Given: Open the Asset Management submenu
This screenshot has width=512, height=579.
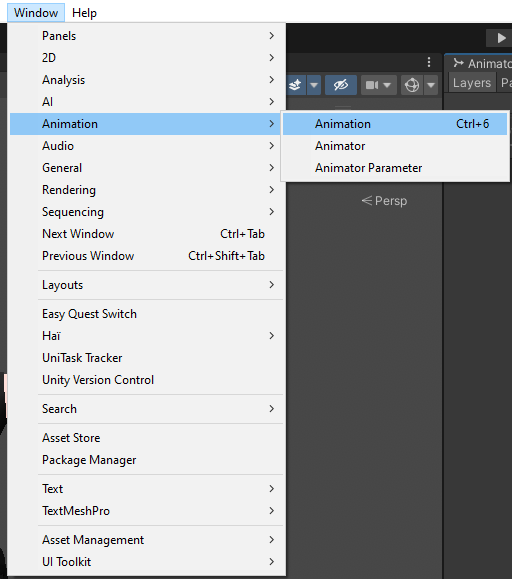Looking at the screenshot, I should 148,540.
